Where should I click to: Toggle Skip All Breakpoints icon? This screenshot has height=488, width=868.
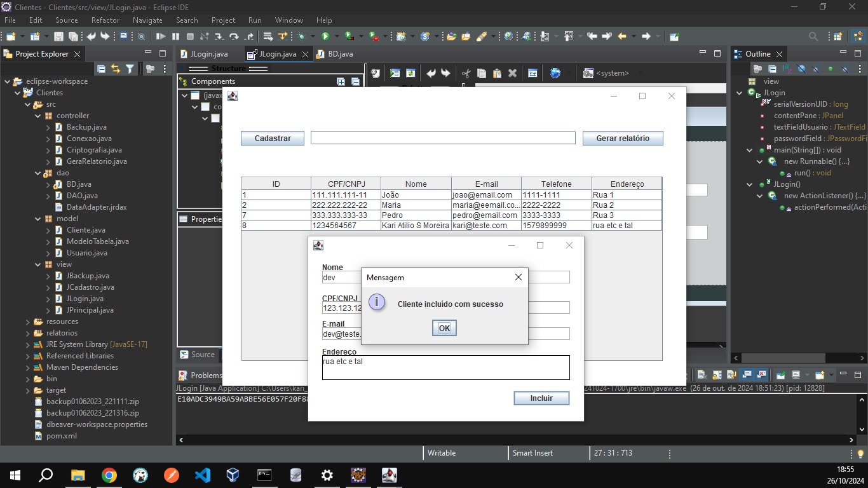click(141, 36)
